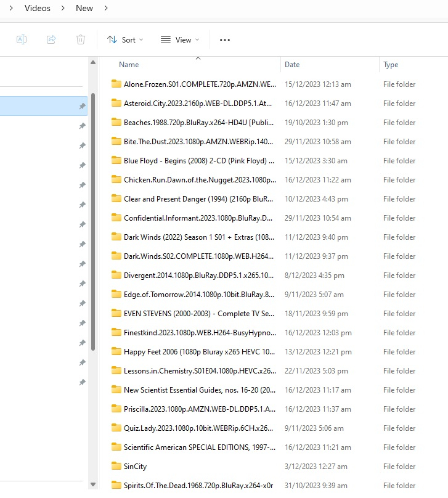Click File folder type in Quiz.Lady.2023 row
Screen dimensions: 448x498
399,428
